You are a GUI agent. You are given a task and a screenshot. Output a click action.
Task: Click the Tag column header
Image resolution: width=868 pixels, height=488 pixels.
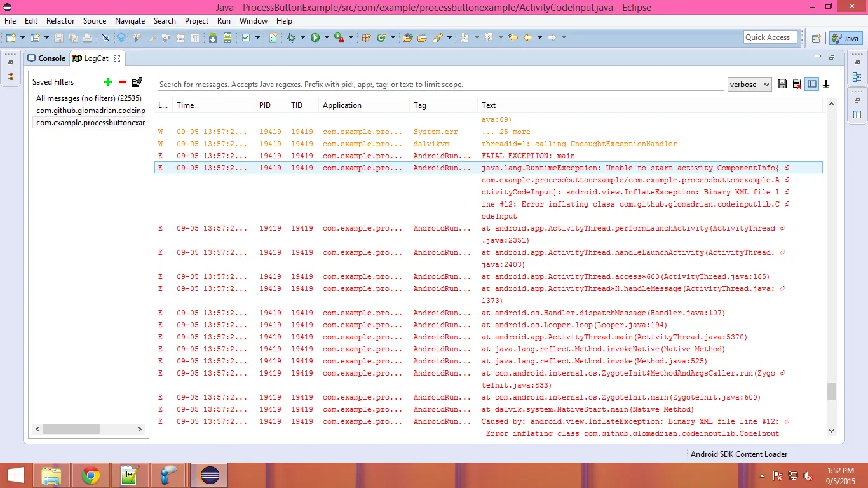point(444,105)
